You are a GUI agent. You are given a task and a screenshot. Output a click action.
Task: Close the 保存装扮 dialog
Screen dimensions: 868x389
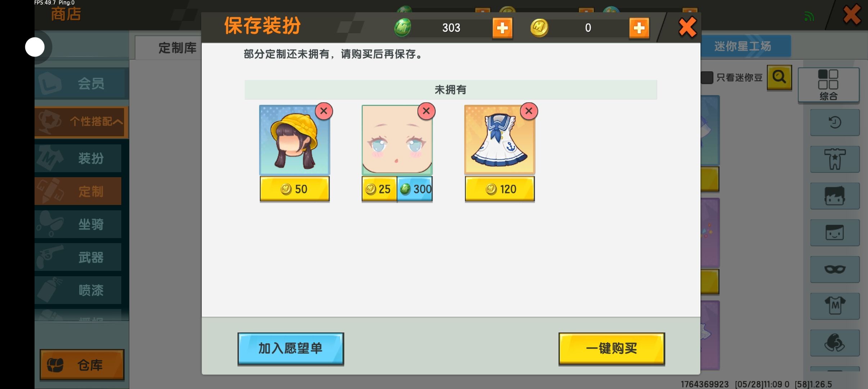tap(687, 27)
